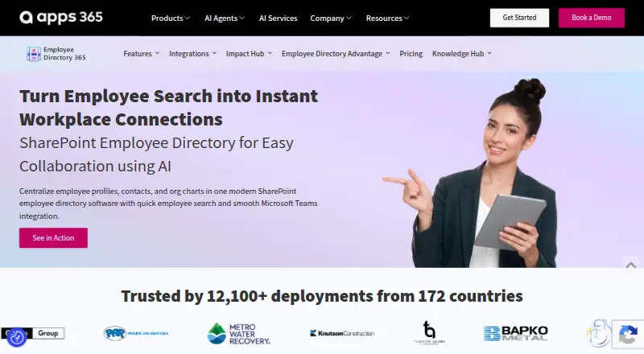Click the Get Started button
Screen dimensions: 644x354
tap(519, 18)
